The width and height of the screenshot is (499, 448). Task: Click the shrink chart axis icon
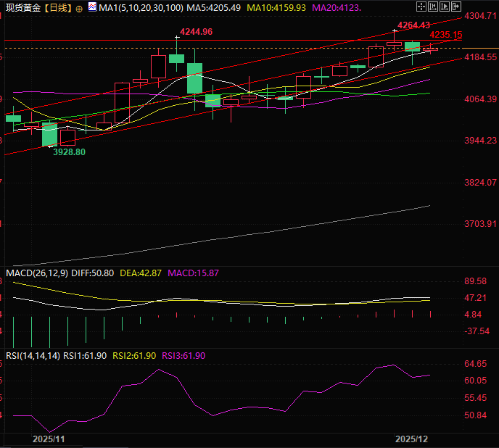[x=433, y=7]
